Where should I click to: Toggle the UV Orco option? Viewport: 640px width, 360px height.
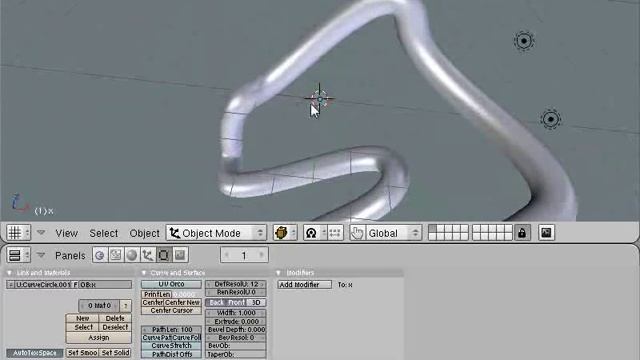[x=171, y=284]
